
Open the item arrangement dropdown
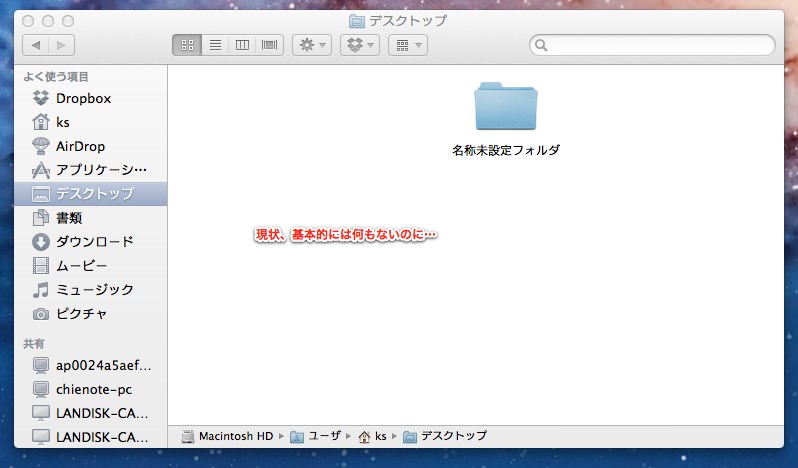point(408,45)
